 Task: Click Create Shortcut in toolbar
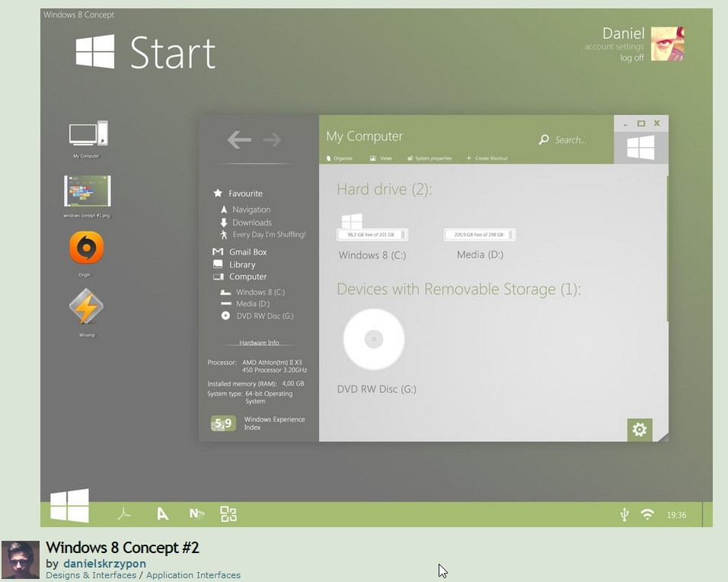[487, 158]
